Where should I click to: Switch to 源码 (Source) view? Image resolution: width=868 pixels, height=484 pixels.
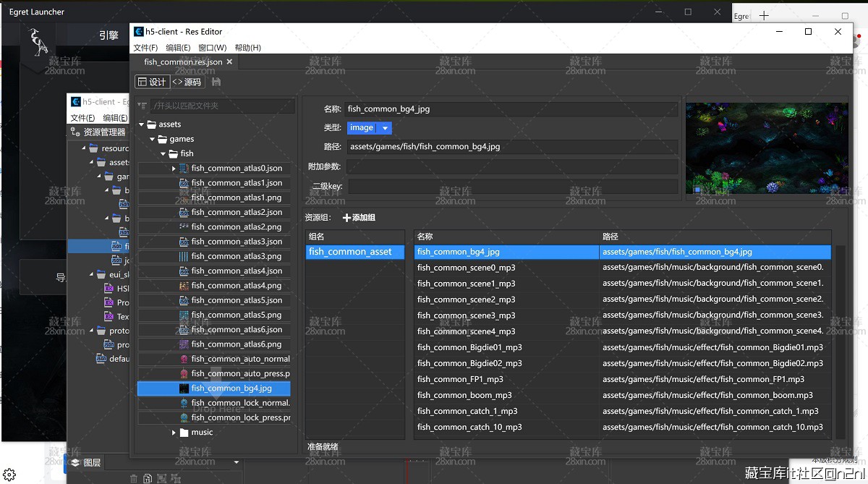point(187,82)
